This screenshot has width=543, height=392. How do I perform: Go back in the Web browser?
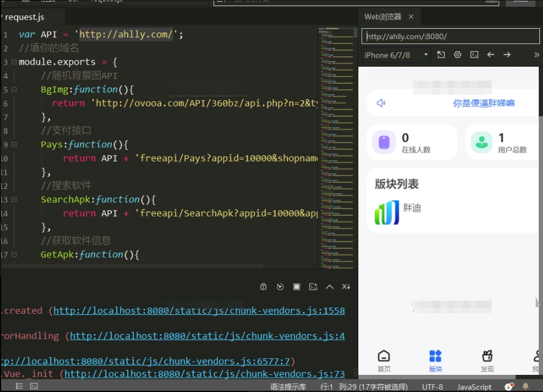pyautogui.click(x=490, y=54)
